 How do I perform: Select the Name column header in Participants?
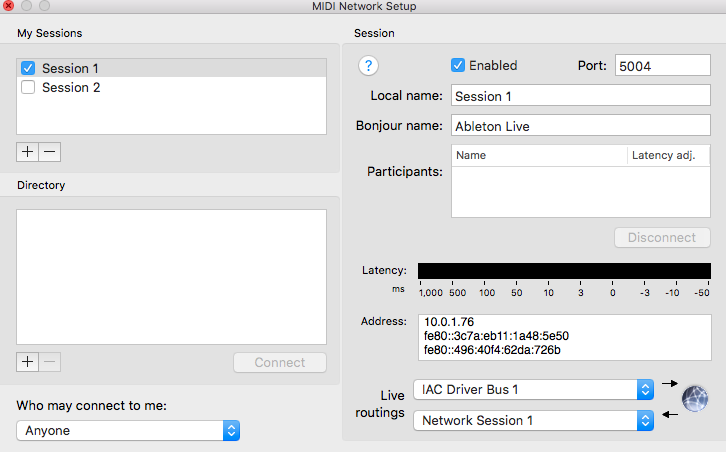539,155
